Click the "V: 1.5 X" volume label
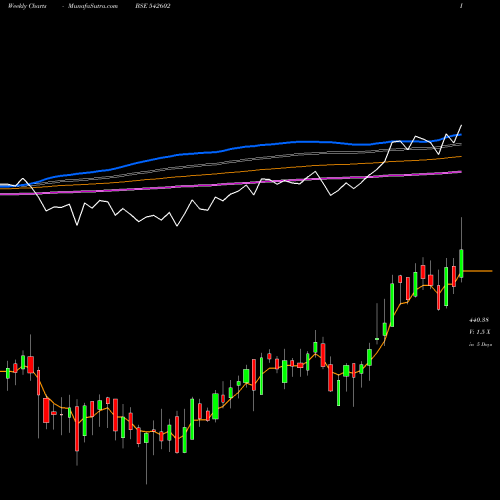The width and height of the screenshot is (500, 500). pos(480,332)
